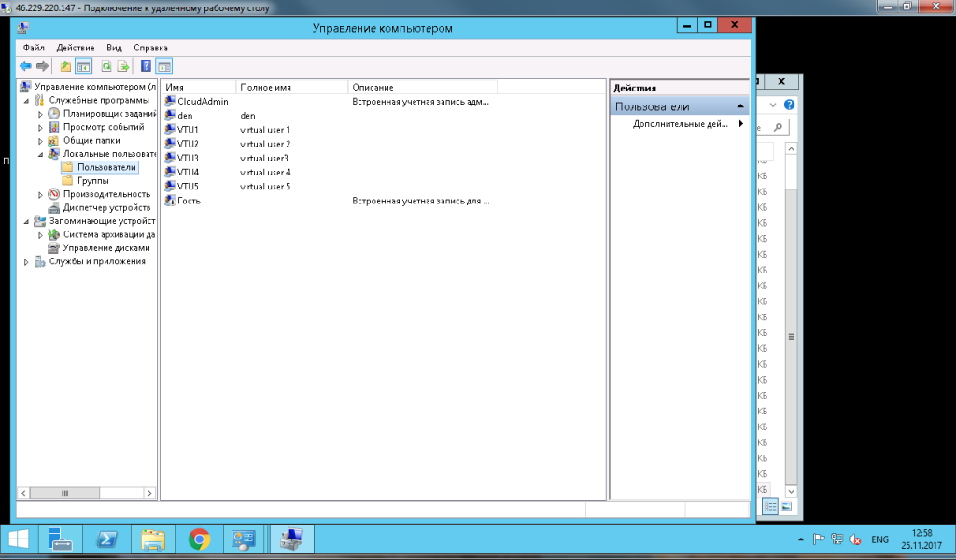Open the Файл menu
Viewport: 956px width, 560px height.
(x=34, y=48)
